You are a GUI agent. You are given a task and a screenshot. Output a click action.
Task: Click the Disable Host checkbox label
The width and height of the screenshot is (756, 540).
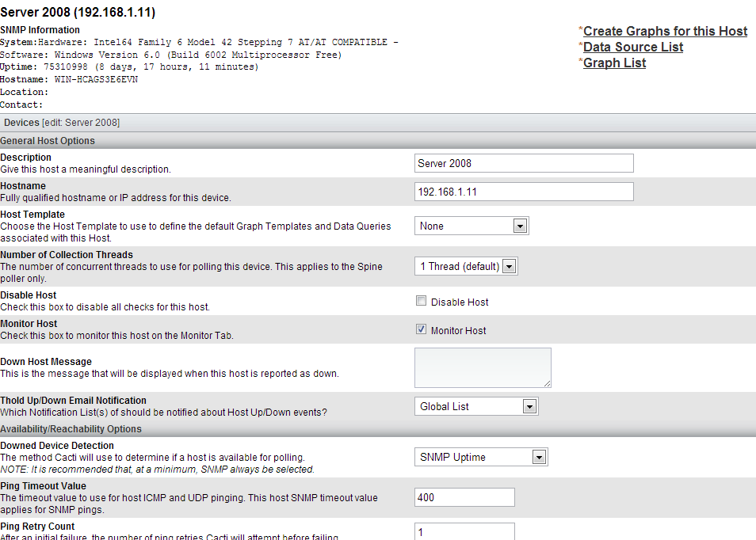tap(460, 302)
